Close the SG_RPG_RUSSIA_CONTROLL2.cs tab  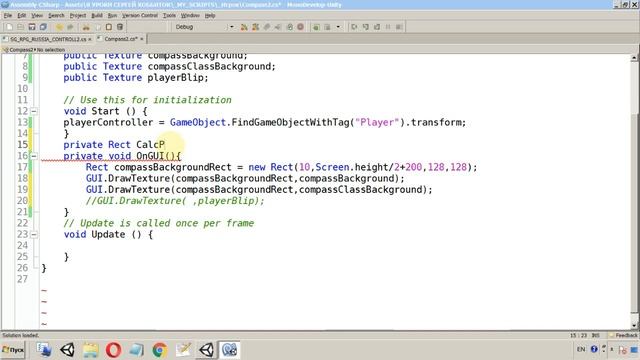tap(90, 39)
